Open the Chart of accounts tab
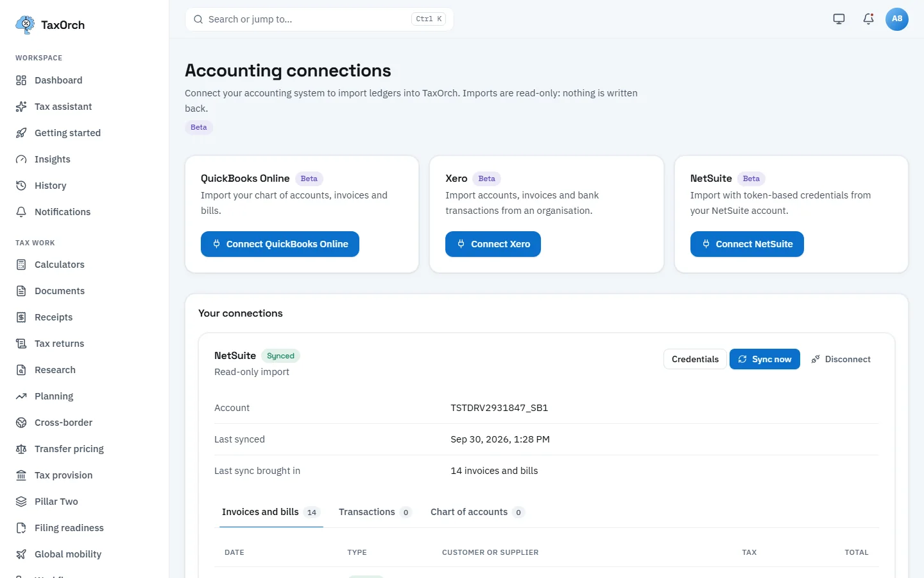Viewport: 924px width, 578px height. [x=477, y=512]
